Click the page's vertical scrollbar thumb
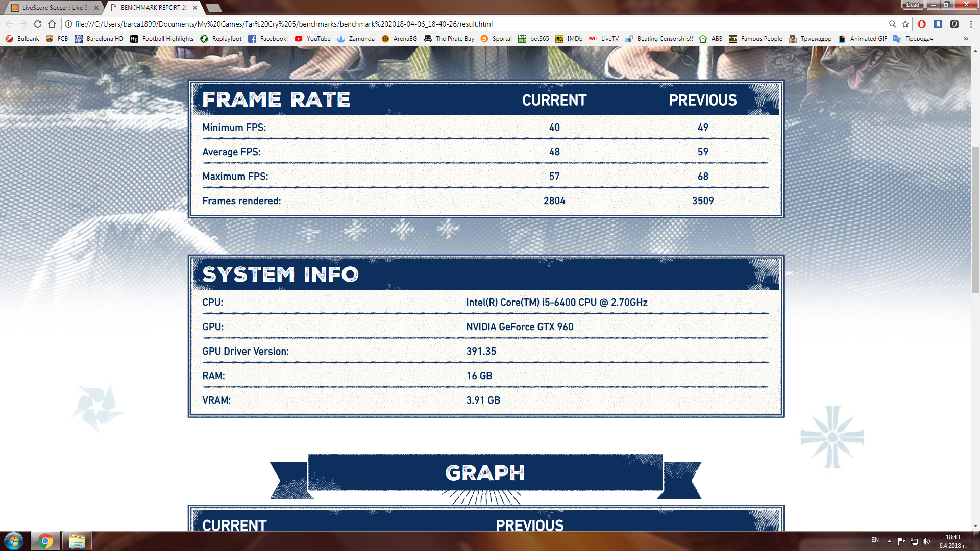 [x=975, y=220]
